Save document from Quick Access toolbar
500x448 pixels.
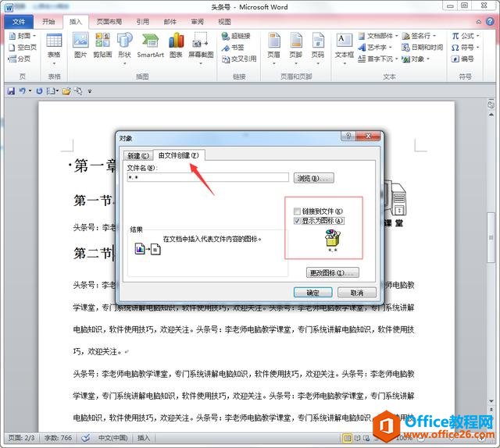tap(11, 91)
